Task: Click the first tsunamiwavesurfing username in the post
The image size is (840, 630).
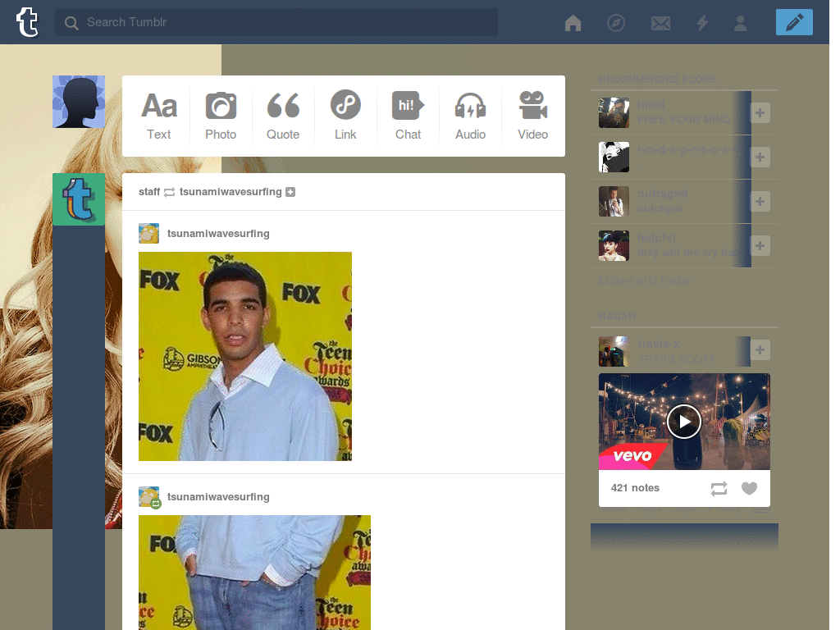Action: [x=218, y=234]
